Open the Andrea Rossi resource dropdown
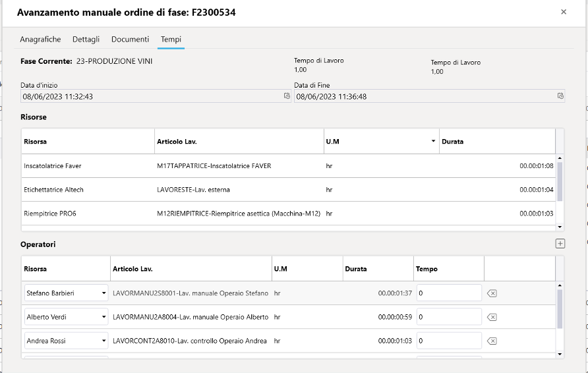Image resolution: width=588 pixels, height=373 pixels. point(103,341)
